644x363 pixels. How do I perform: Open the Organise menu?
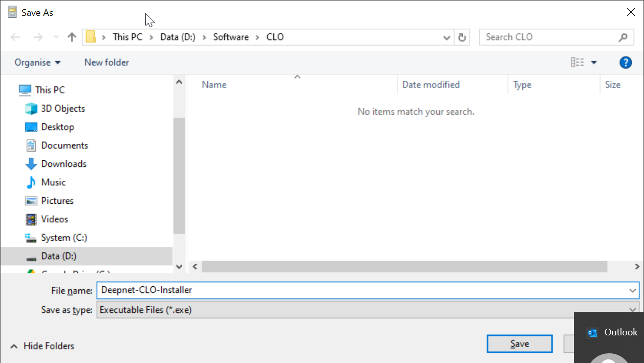(x=37, y=62)
